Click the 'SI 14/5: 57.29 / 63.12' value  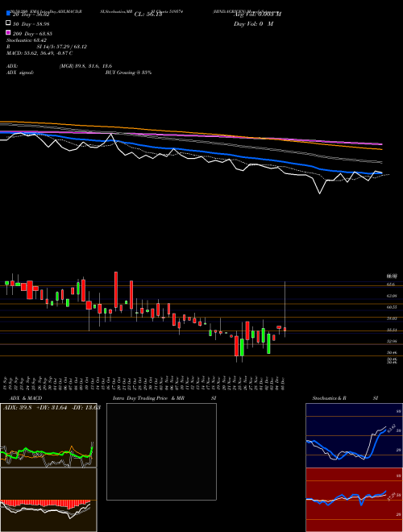pos(62,47)
